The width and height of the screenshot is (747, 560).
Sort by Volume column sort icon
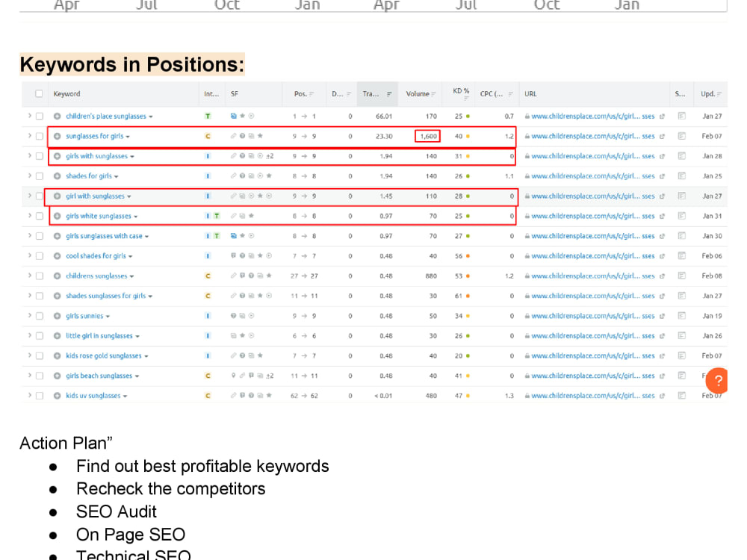(x=433, y=94)
